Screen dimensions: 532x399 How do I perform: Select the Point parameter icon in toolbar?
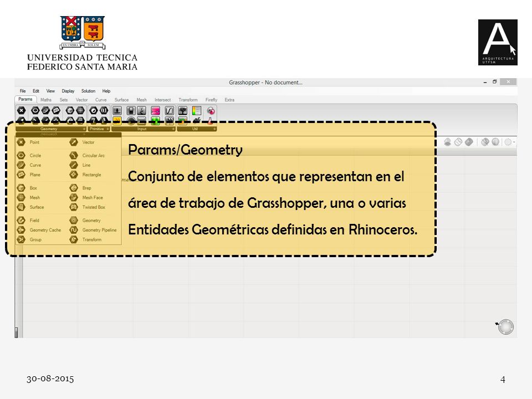tap(22, 110)
